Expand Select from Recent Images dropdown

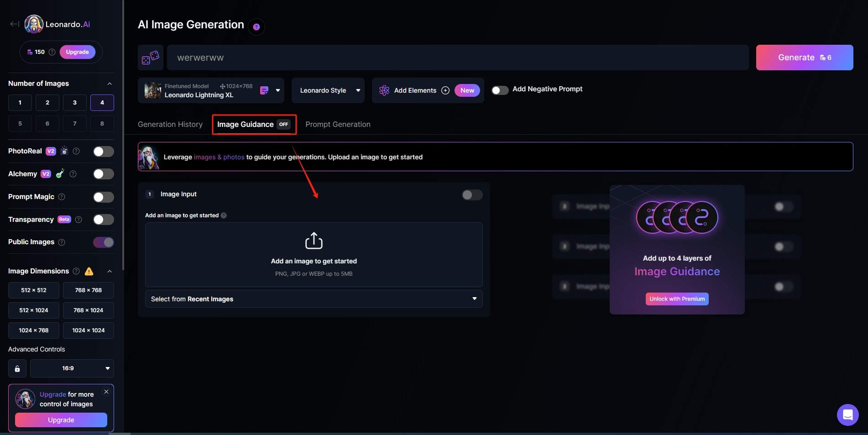point(314,299)
